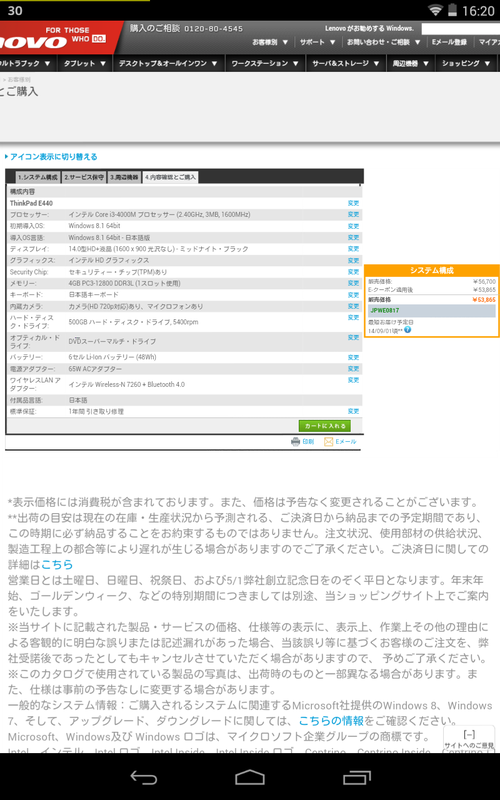Click 変更 for the プロセッサー row
Viewport: 500px width, 800px height.
tap(354, 214)
